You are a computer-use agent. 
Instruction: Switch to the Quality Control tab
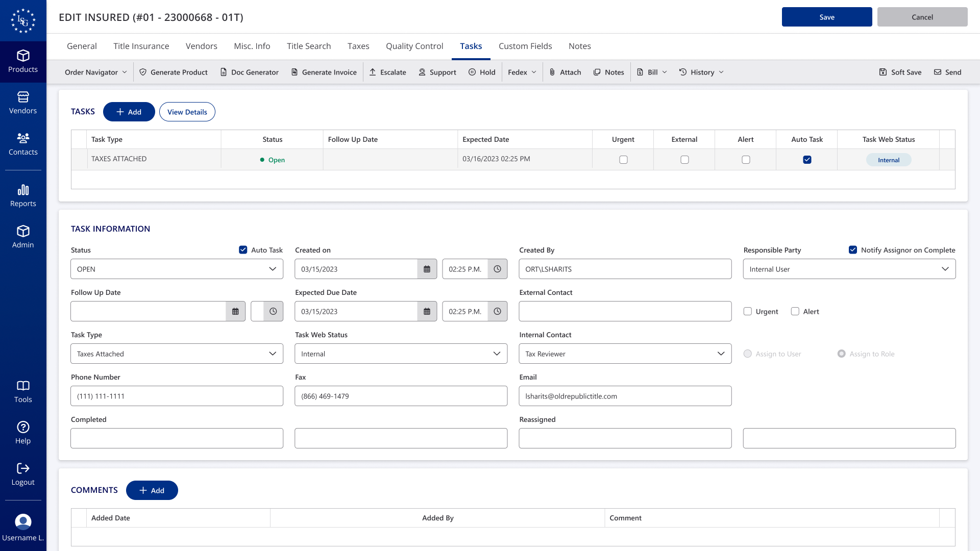[x=414, y=46]
